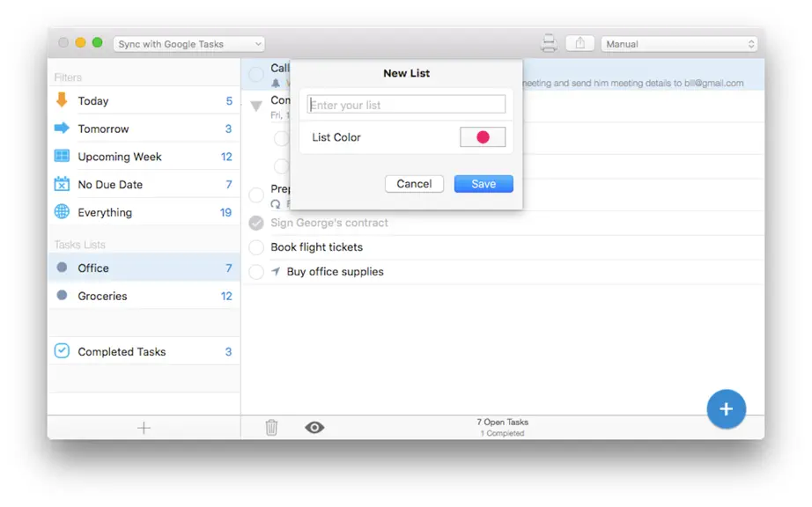812x507 pixels.
Task: Check off Book flight tickets task
Action: pos(255,247)
